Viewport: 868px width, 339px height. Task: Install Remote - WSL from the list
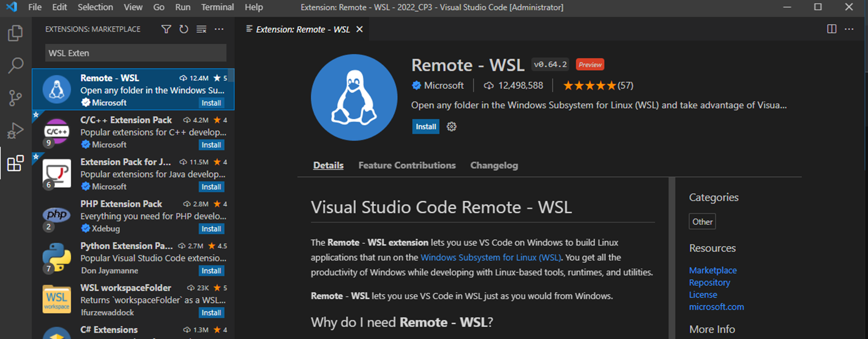[x=211, y=103]
